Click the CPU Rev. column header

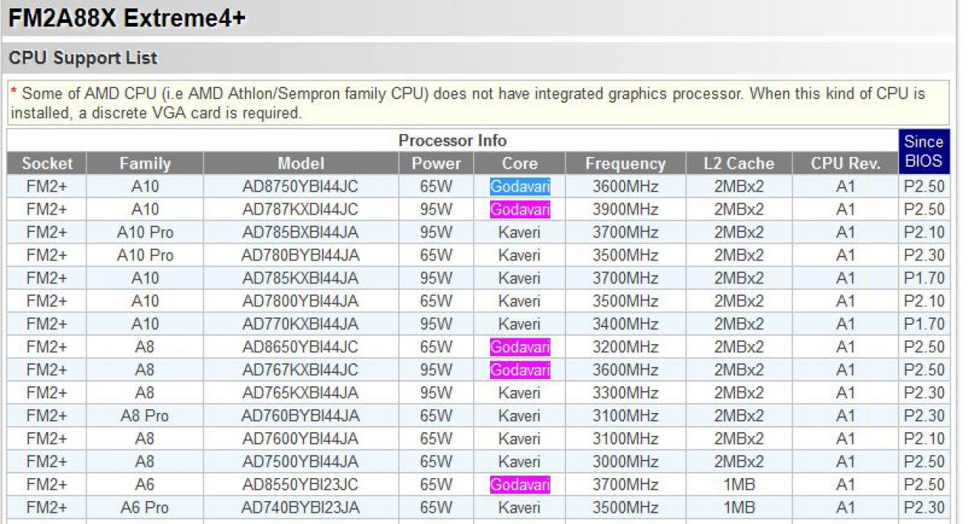pyautogui.click(x=845, y=163)
